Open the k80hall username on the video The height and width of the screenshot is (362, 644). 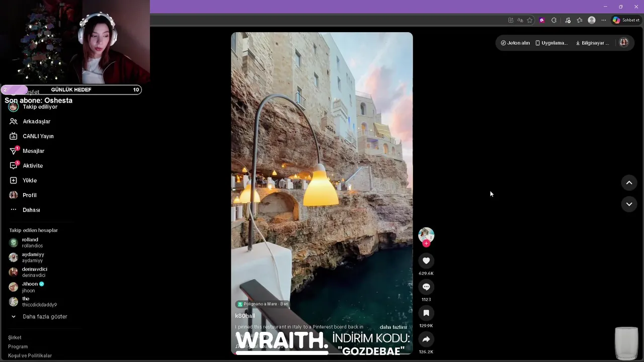[245, 316]
